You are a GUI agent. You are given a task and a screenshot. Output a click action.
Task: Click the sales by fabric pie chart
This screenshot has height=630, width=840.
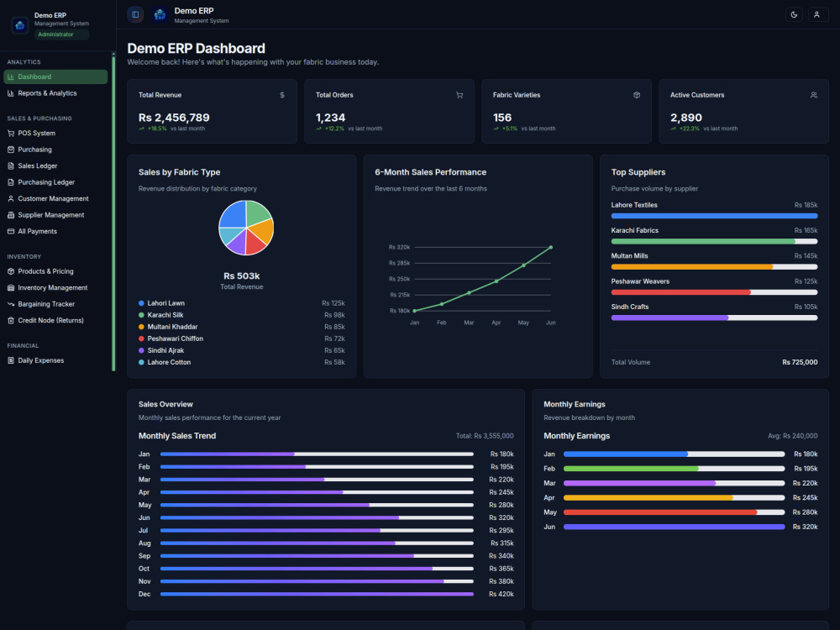(246, 228)
